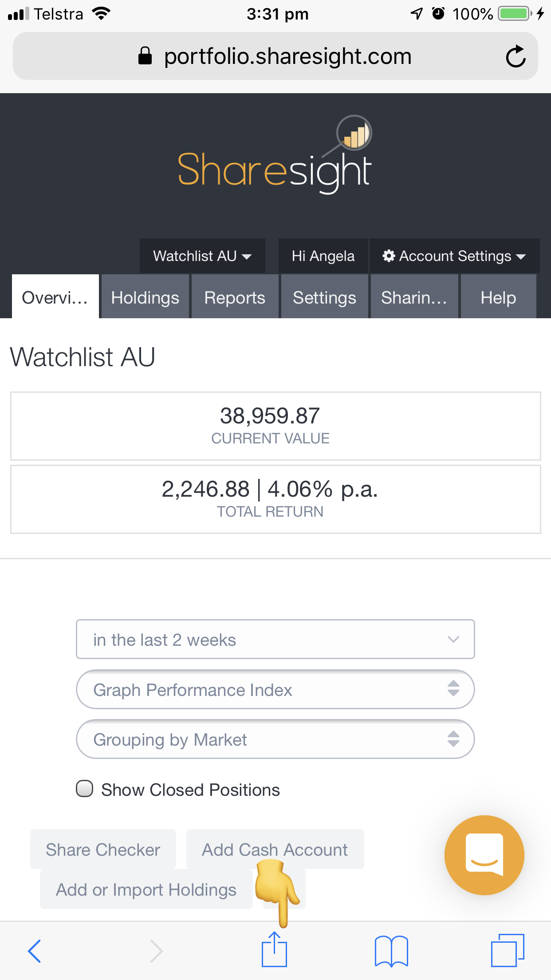
Task: Tap the 2,246.88 total return box
Action: (x=275, y=499)
